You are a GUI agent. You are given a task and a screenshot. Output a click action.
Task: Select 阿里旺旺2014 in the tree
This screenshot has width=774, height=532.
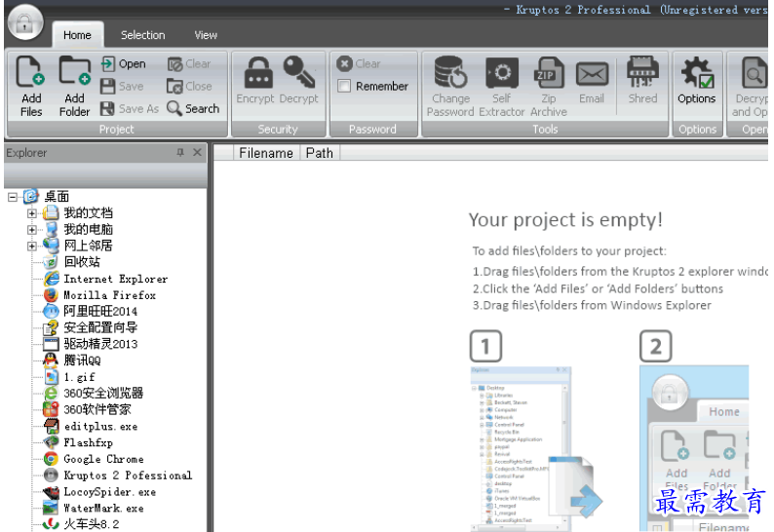tap(100, 312)
